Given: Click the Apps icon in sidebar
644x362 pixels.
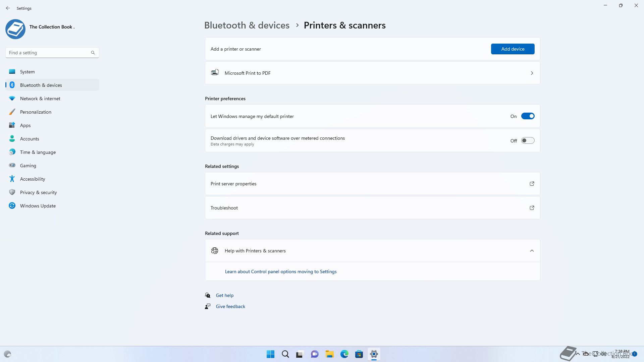Looking at the screenshot, I should point(12,125).
